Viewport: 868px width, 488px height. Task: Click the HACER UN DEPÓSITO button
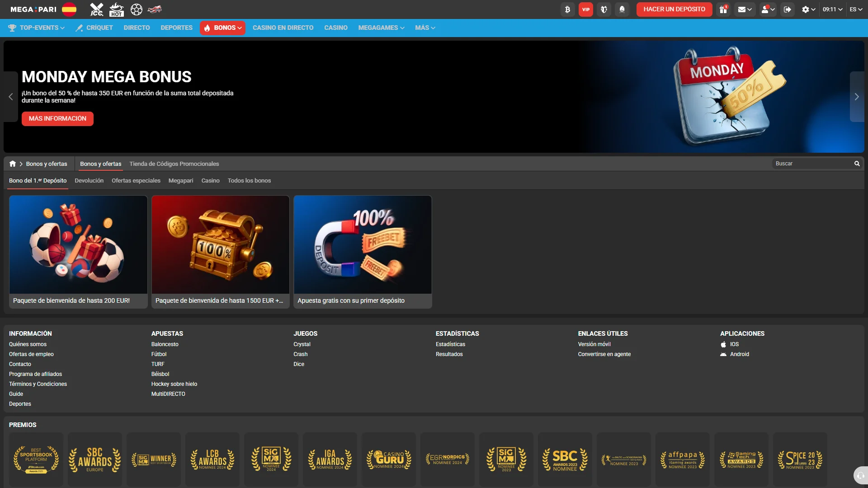(674, 9)
